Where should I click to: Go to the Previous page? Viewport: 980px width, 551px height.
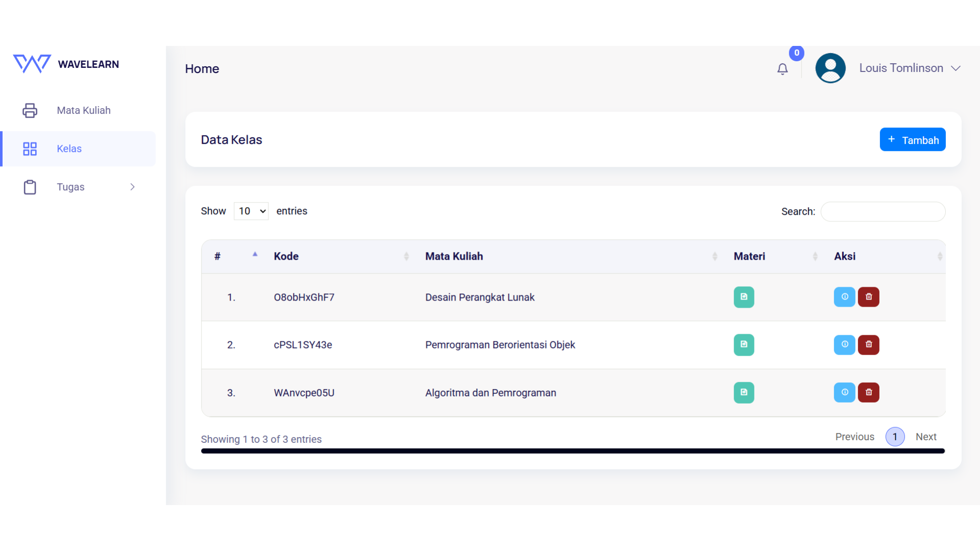tap(854, 437)
